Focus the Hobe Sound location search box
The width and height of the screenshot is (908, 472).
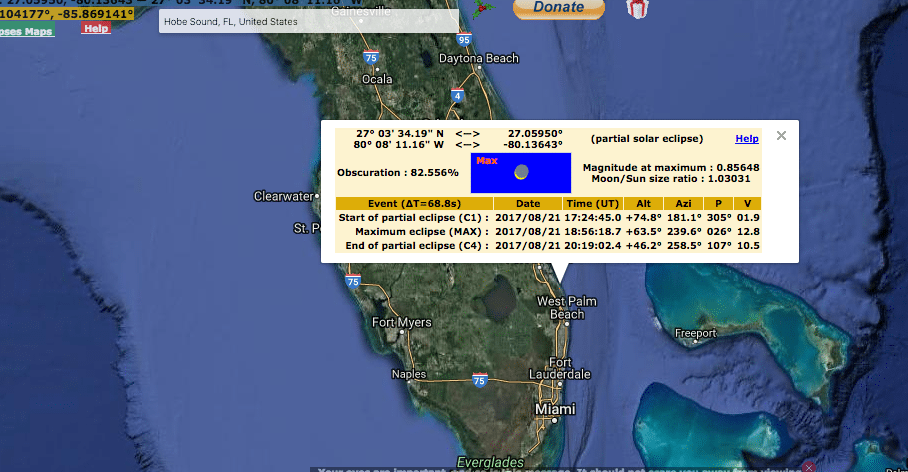(309, 21)
